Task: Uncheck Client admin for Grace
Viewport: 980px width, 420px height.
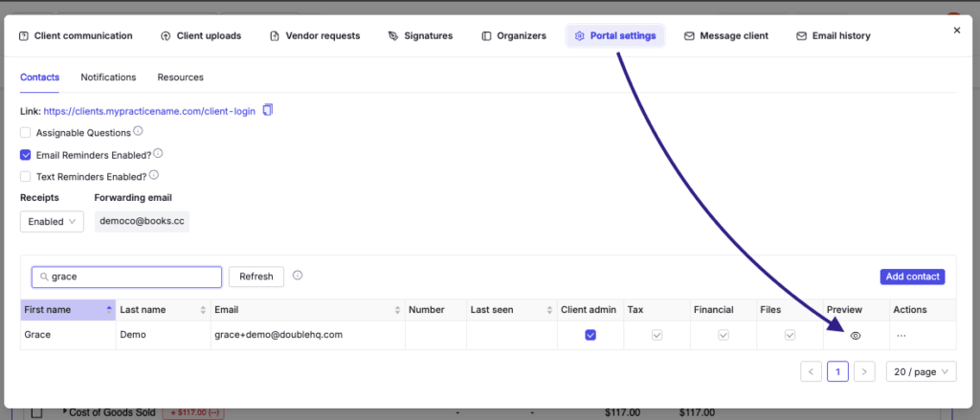Action: tap(590, 335)
